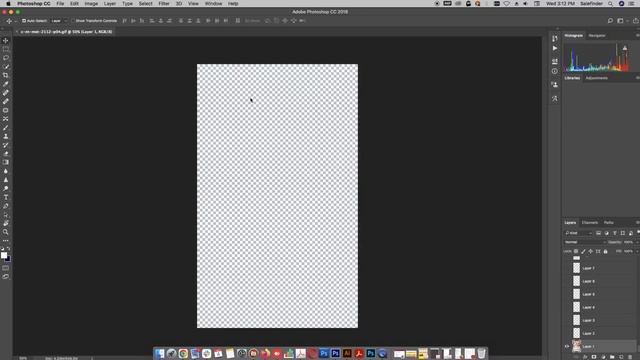
Task: Open the tool preset picker arrow
Action: point(16,21)
